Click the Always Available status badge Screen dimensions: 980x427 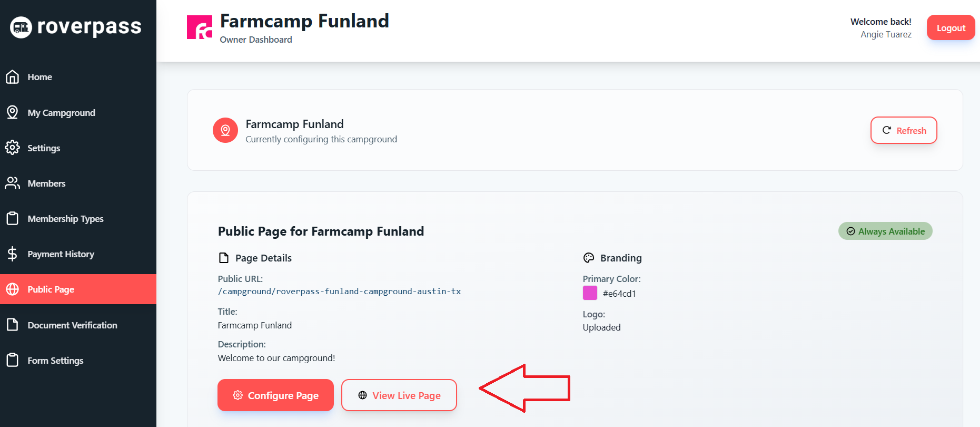coord(885,231)
